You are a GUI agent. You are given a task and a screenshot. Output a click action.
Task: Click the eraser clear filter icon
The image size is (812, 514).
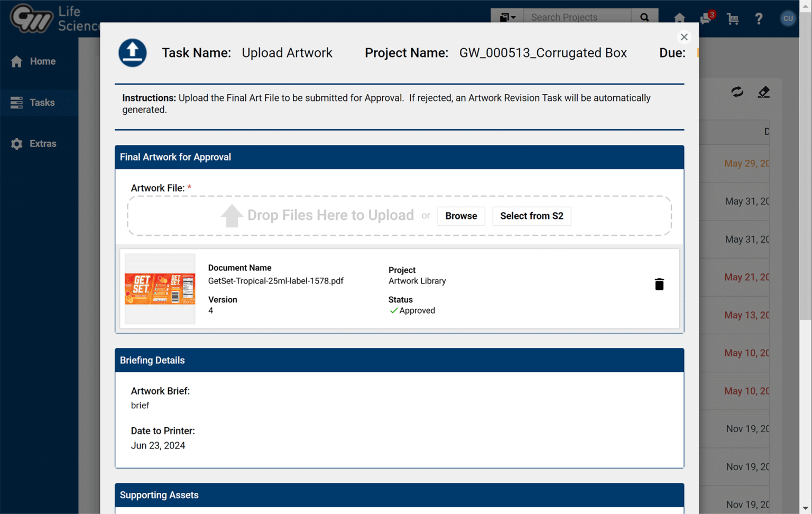click(763, 92)
